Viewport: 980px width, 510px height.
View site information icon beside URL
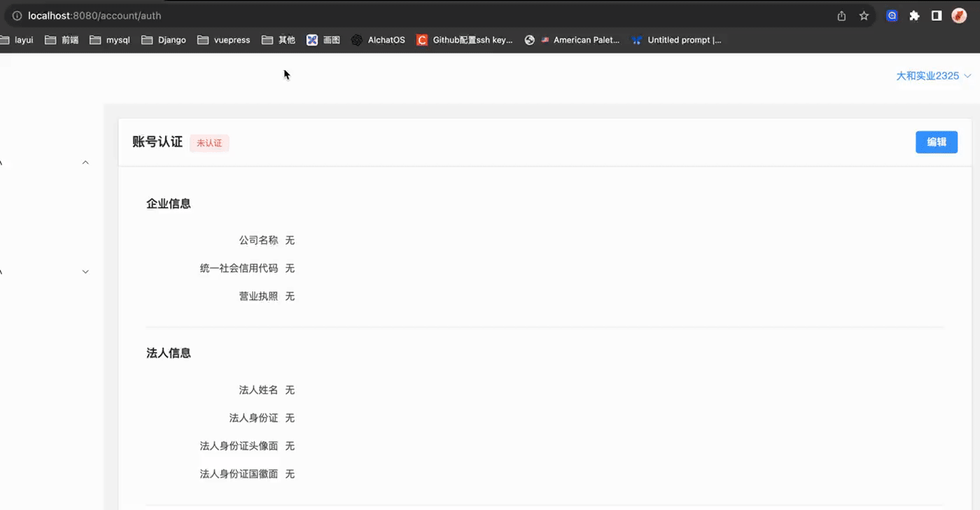click(17, 16)
